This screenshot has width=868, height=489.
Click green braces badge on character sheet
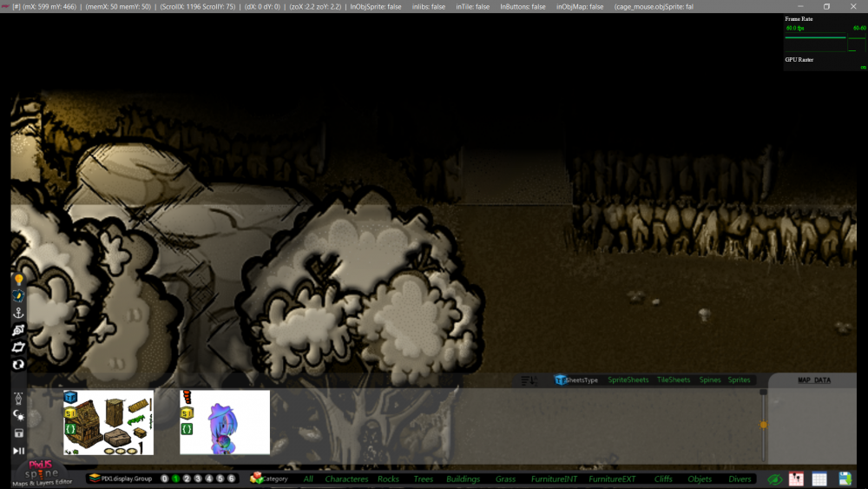(x=187, y=429)
